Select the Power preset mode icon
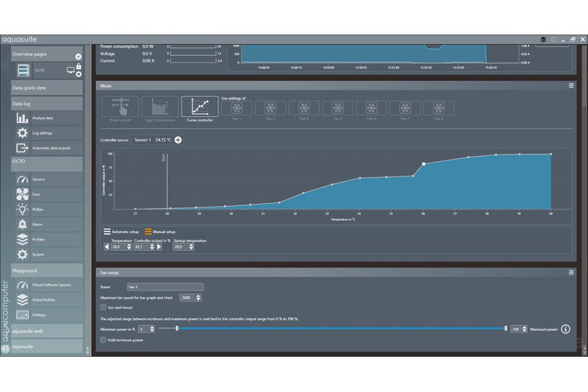588x392 pixels. (119, 107)
